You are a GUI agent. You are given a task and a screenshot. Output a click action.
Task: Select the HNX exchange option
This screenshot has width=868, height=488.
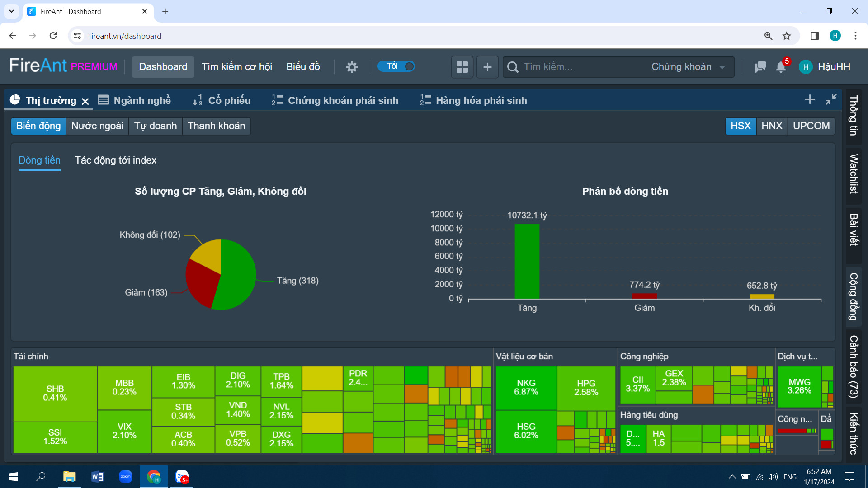pos(772,126)
